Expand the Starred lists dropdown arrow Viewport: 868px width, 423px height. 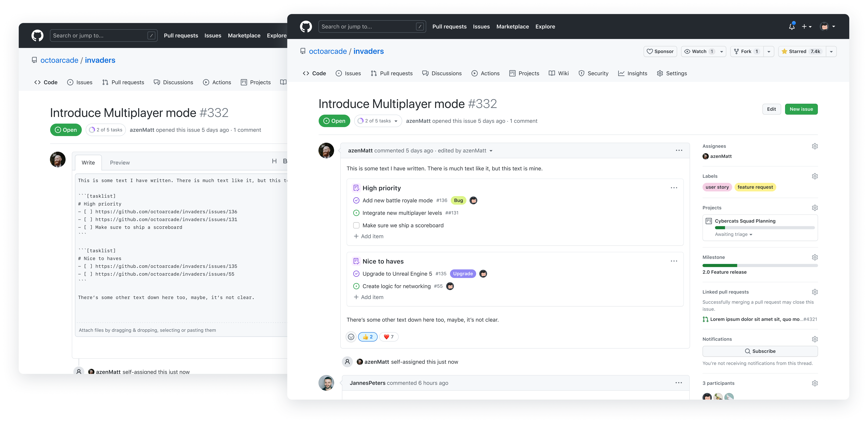(831, 51)
